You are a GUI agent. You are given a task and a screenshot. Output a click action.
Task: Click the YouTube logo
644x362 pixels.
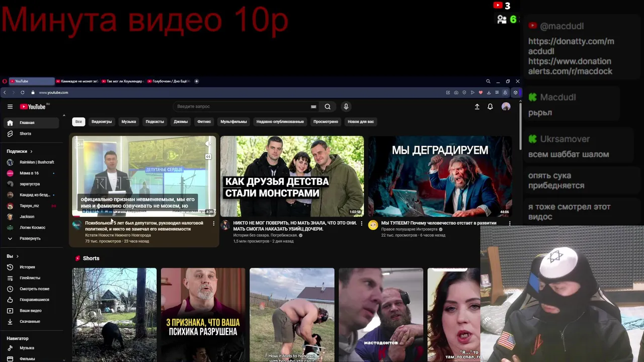tap(33, 107)
